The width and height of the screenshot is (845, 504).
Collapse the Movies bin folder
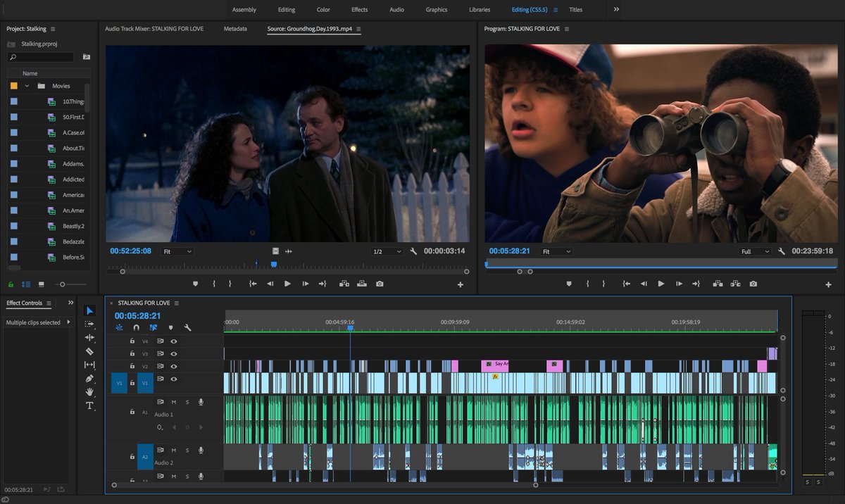[x=27, y=86]
